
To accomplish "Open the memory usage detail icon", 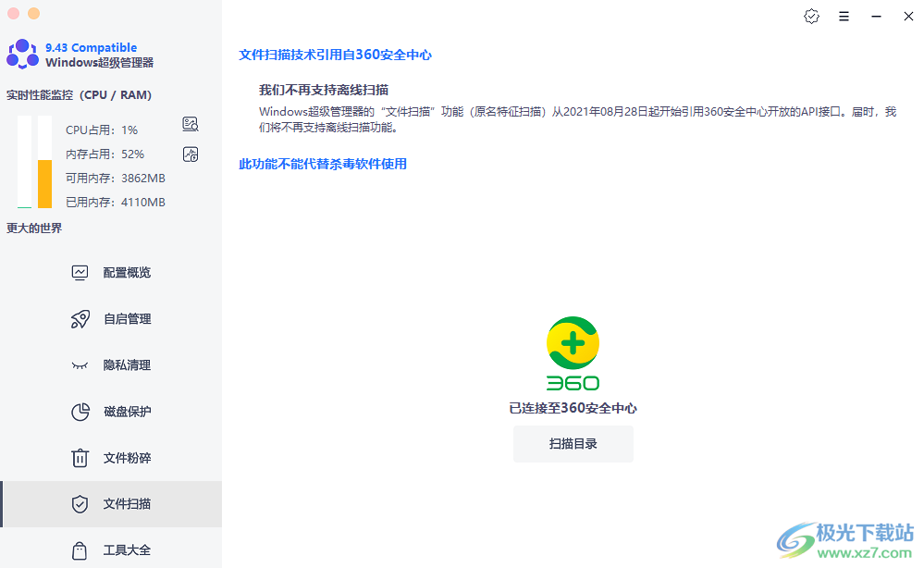I will (191, 154).
